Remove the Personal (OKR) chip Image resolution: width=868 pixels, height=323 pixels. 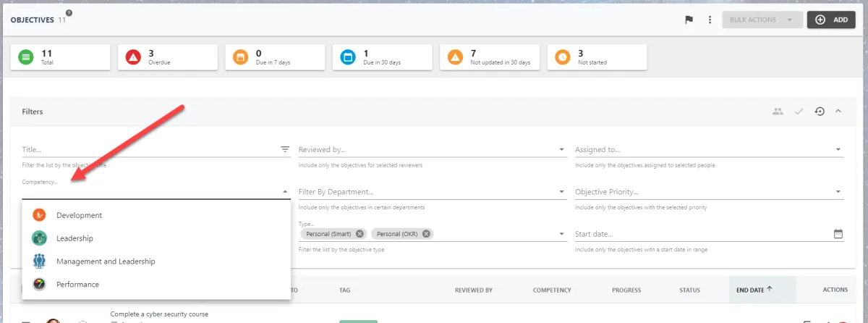[426, 234]
